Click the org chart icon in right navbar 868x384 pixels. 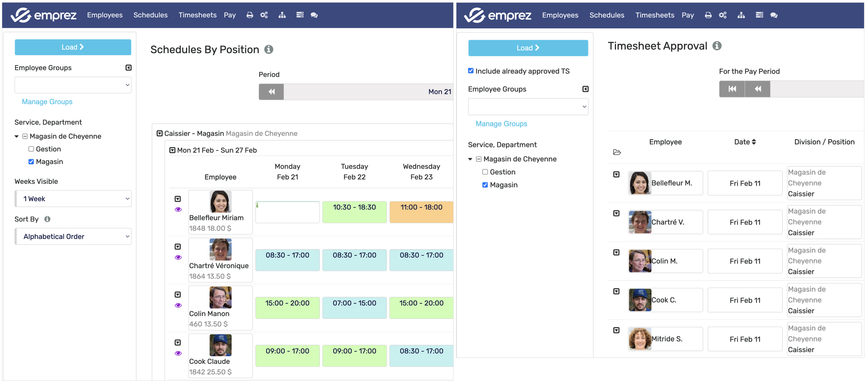[x=741, y=15]
